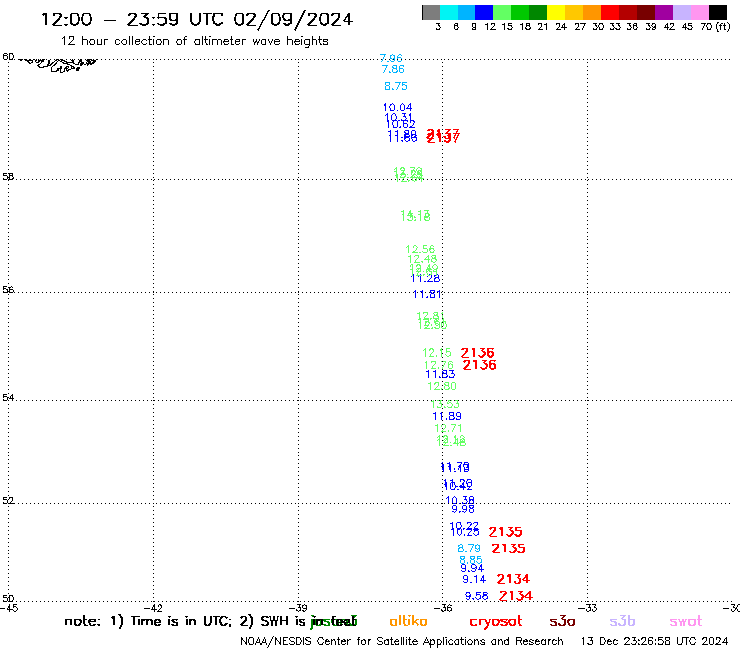Select the wave height value '11.81'
This screenshot has height=650, width=740.
[x=427, y=295]
